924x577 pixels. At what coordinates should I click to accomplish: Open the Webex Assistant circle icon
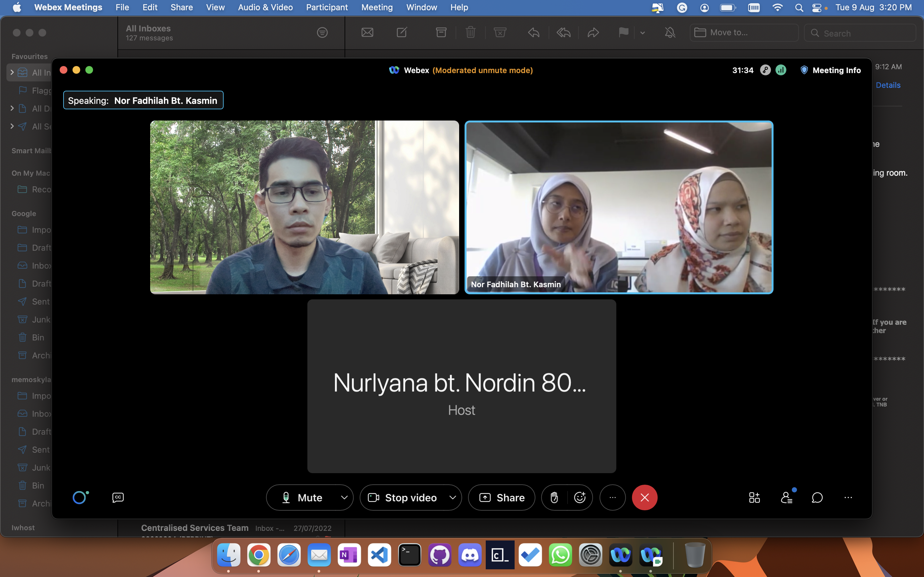[x=80, y=497]
